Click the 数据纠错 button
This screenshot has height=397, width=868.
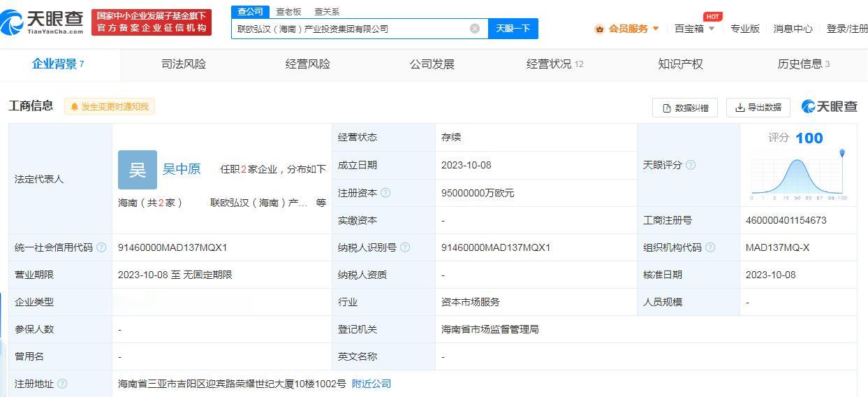point(685,108)
